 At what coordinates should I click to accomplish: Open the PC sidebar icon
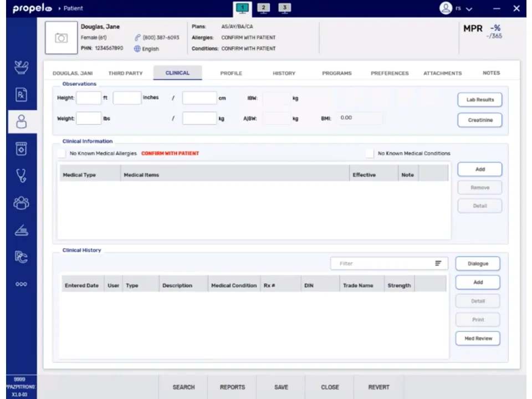pos(22,257)
